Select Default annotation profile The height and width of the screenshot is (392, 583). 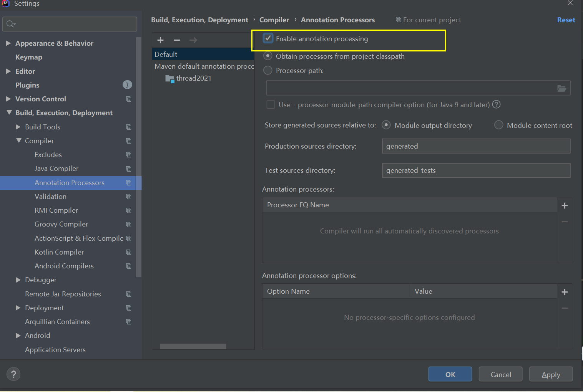(203, 55)
